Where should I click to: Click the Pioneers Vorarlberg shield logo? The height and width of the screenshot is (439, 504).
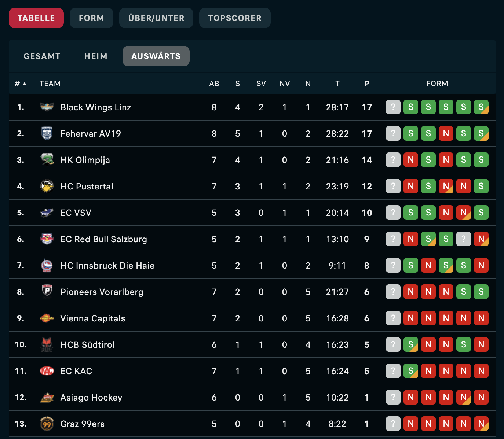[47, 291]
